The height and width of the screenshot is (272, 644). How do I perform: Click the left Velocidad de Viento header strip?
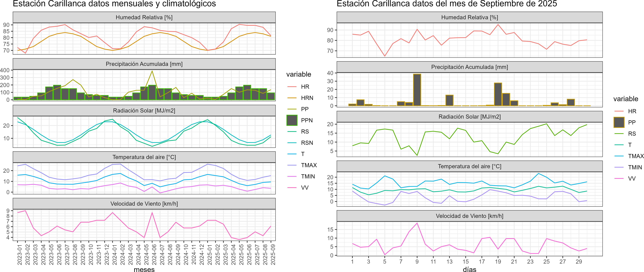click(144, 204)
